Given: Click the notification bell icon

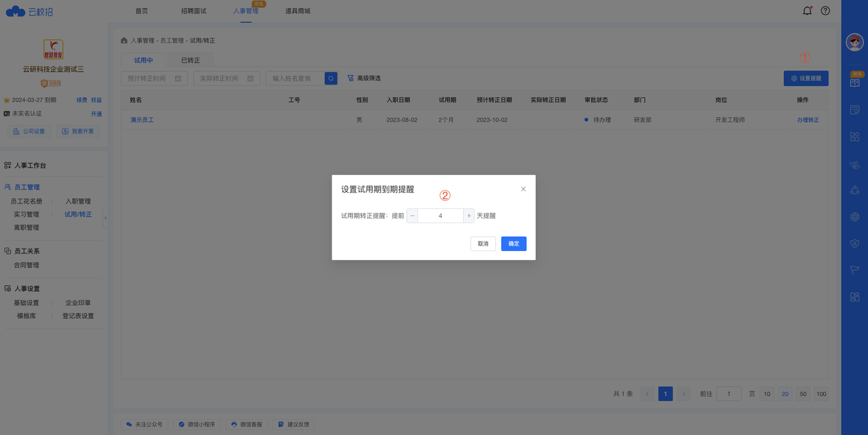Looking at the screenshot, I should [807, 11].
